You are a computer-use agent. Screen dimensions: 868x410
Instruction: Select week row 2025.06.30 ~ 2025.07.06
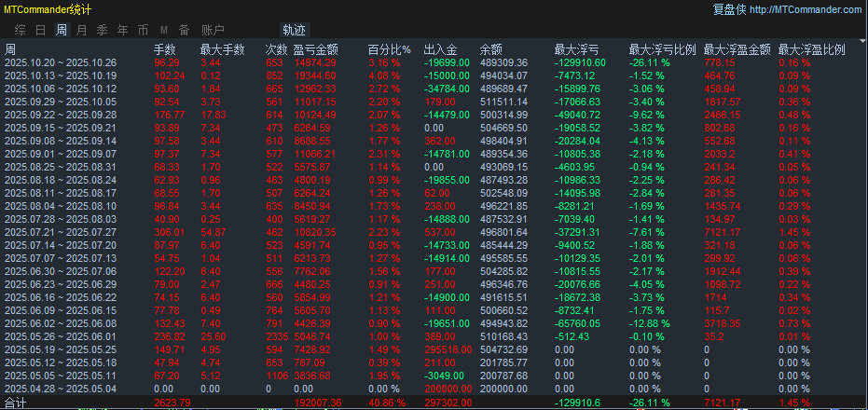(434, 271)
